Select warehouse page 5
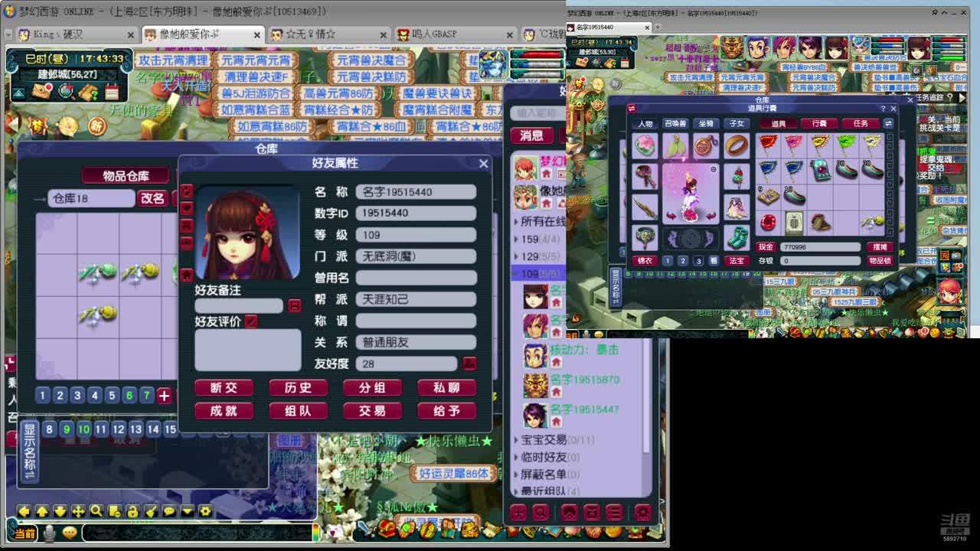Screen dimensions: 980x551 tap(112, 396)
